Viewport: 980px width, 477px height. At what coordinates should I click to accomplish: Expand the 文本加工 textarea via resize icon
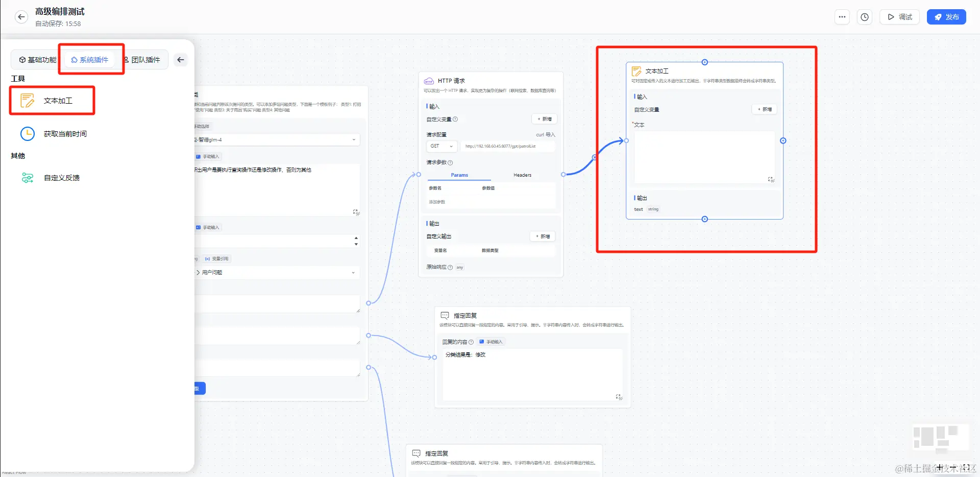tap(771, 179)
